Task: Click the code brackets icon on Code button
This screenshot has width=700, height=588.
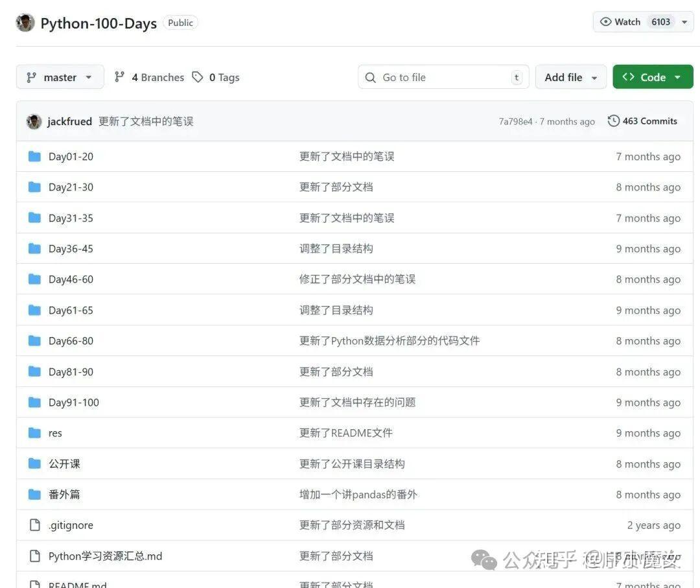Action: (629, 76)
